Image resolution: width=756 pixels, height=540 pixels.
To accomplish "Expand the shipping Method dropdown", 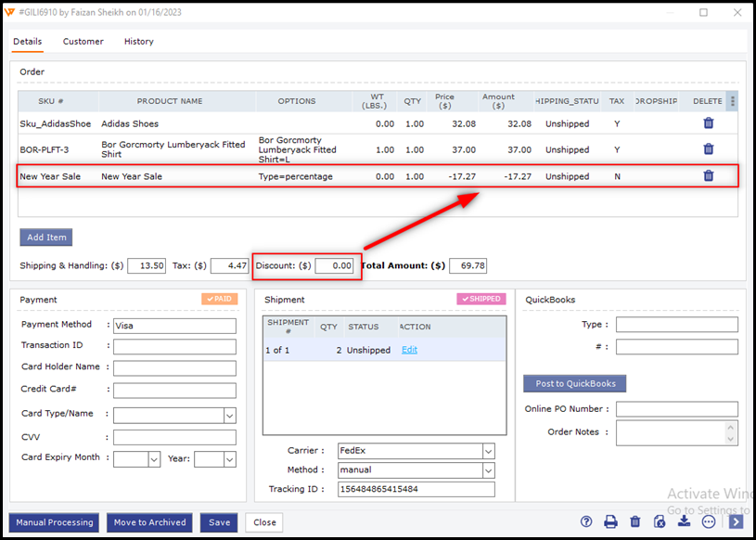I will click(x=488, y=470).
